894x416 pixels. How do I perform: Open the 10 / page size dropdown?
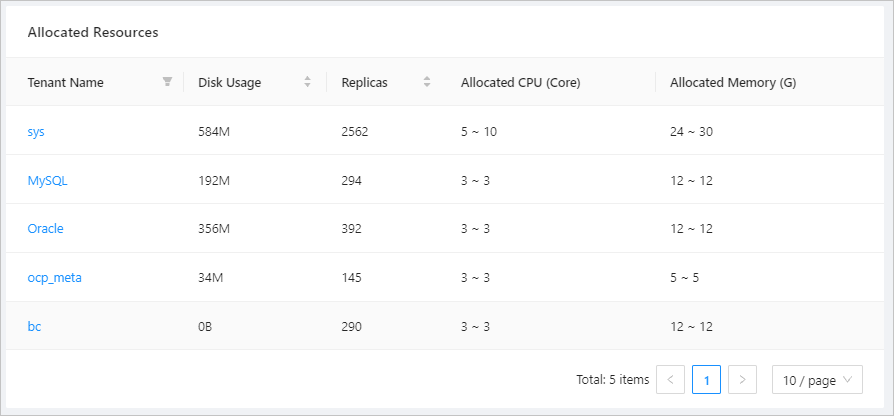pos(817,380)
